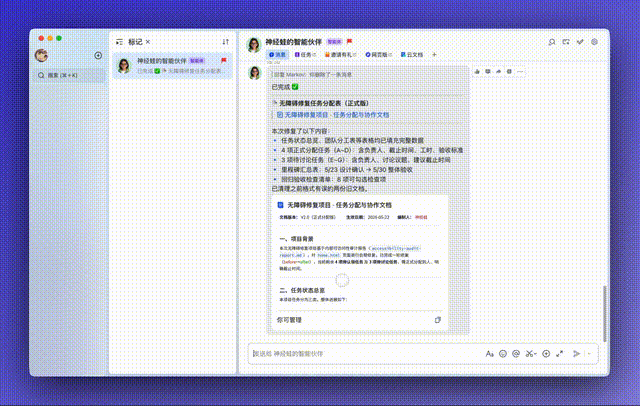Click the 智能体 purple badge in the chat header
640x406 pixels.
point(334,42)
